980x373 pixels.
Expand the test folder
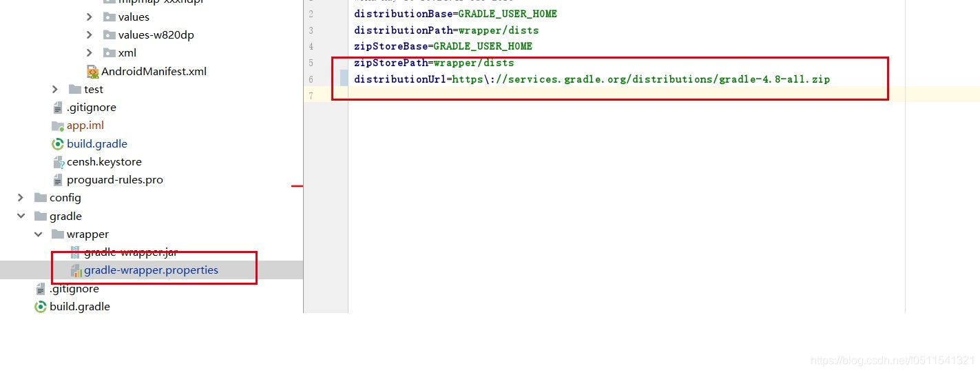(x=56, y=89)
